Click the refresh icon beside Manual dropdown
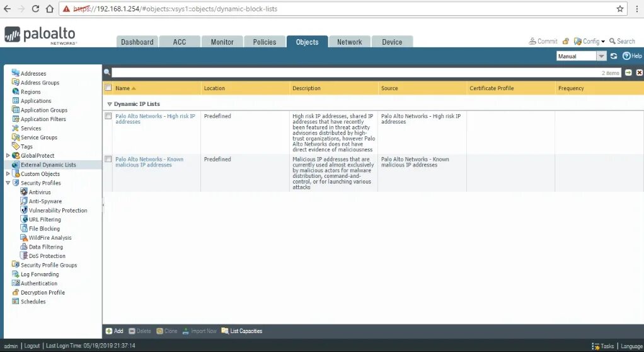The image size is (644, 352). point(614,56)
